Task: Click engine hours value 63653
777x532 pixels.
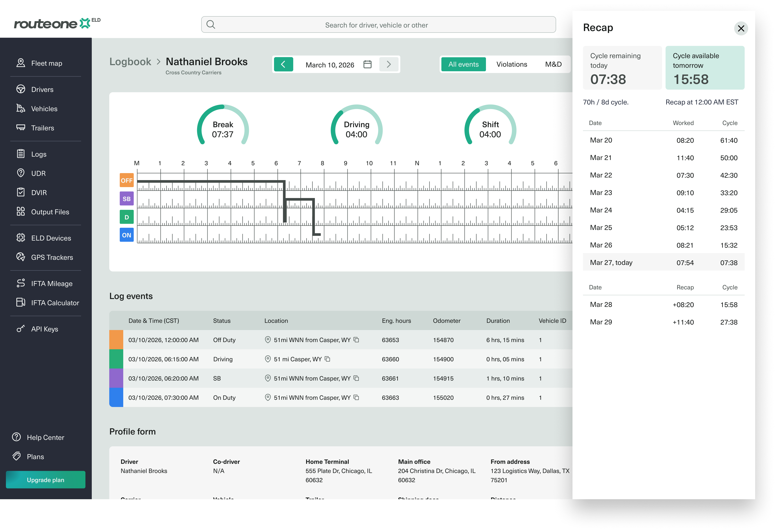Action: pyautogui.click(x=390, y=340)
